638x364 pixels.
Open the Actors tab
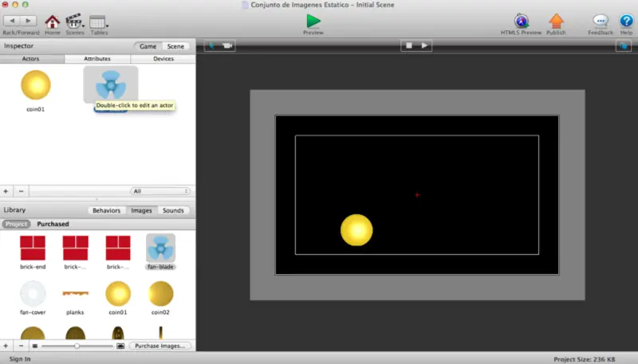(x=31, y=59)
